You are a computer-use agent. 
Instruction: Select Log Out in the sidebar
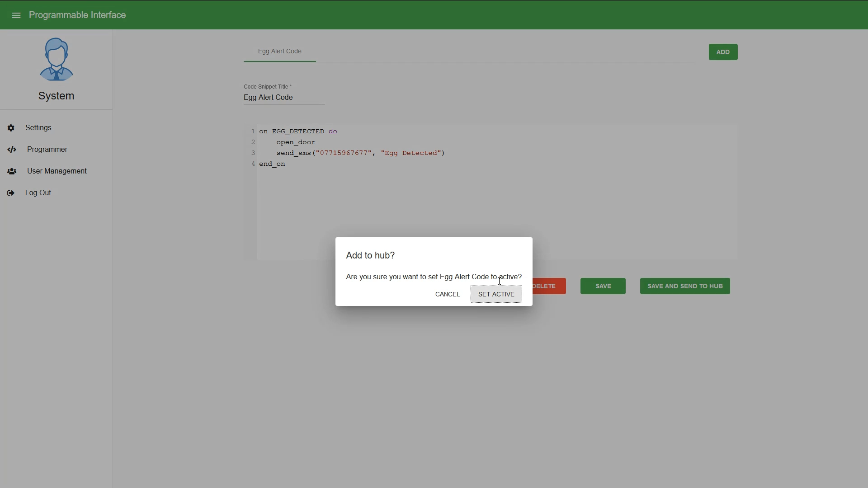(x=56, y=193)
